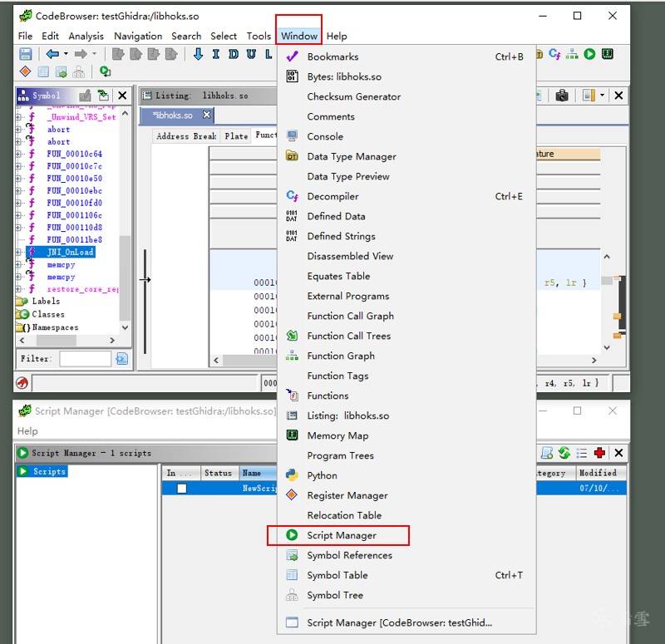Toggle the I instruction navigation icon

coord(216,54)
